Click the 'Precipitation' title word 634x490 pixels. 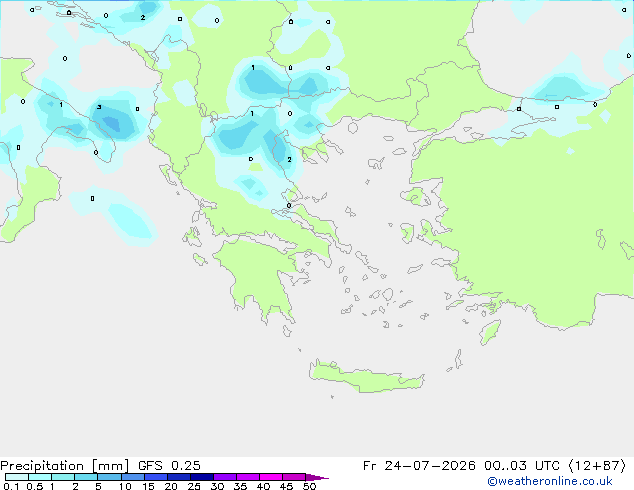pyautogui.click(x=42, y=466)
